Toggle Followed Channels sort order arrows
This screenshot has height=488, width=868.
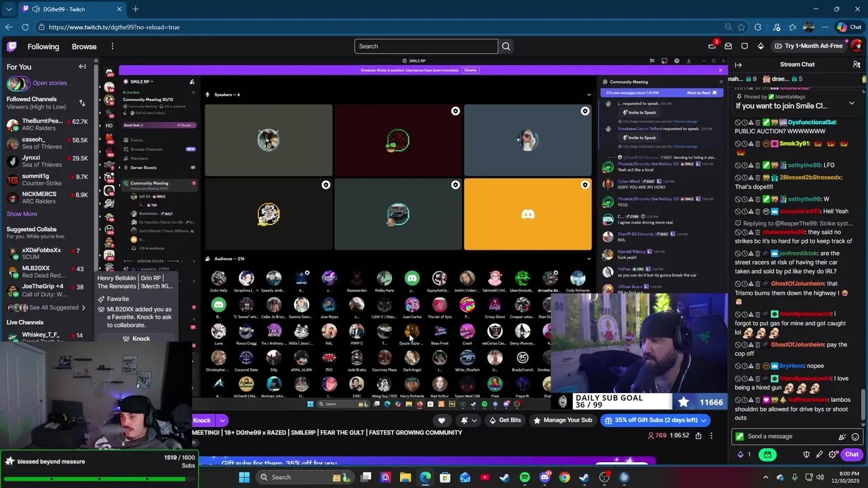click(82, 103)
